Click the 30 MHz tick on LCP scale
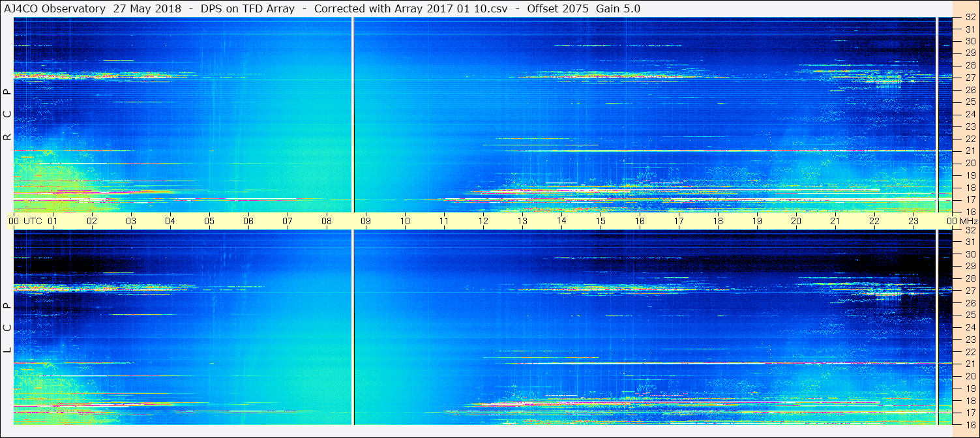The height and width of the screenshot is (438, 980). [970, 254]
